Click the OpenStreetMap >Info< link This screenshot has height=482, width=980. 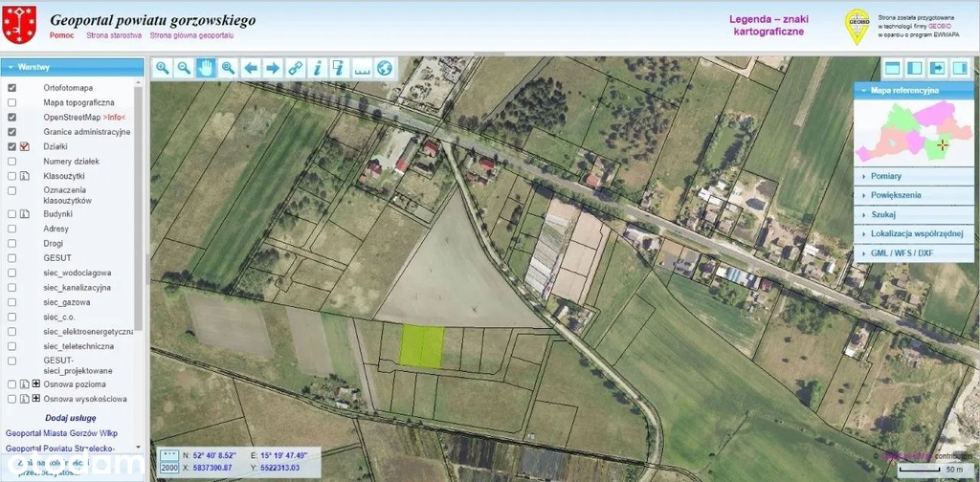(x=115, y=118)
